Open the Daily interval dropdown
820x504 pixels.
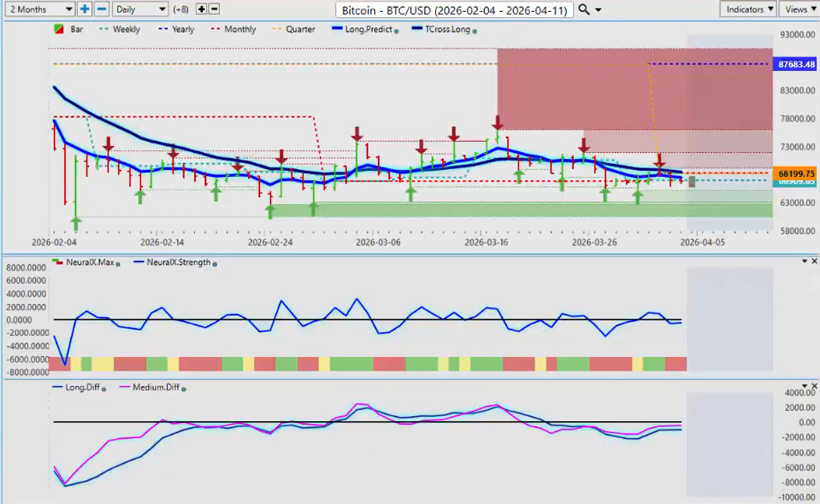tap(140, 9)
